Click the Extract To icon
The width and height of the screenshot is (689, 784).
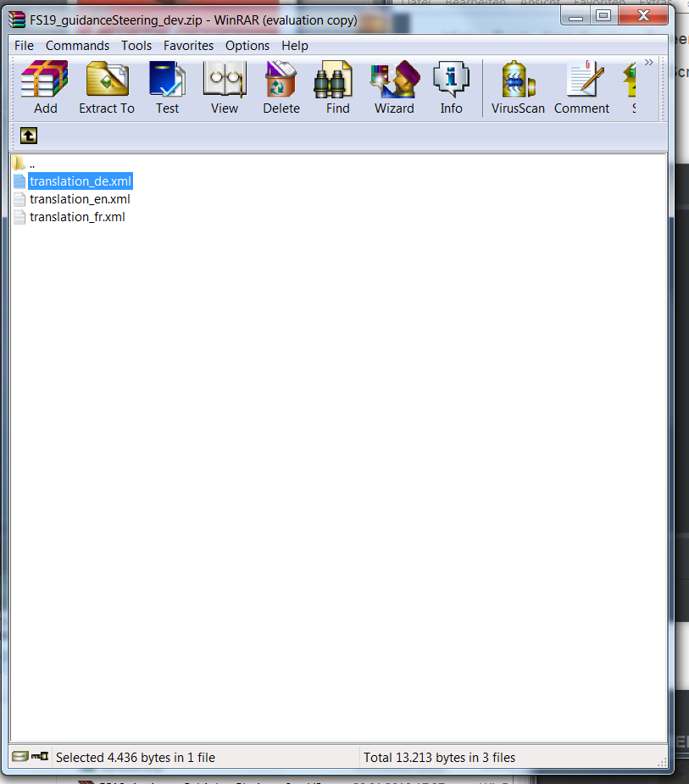(x=107, y=87)
